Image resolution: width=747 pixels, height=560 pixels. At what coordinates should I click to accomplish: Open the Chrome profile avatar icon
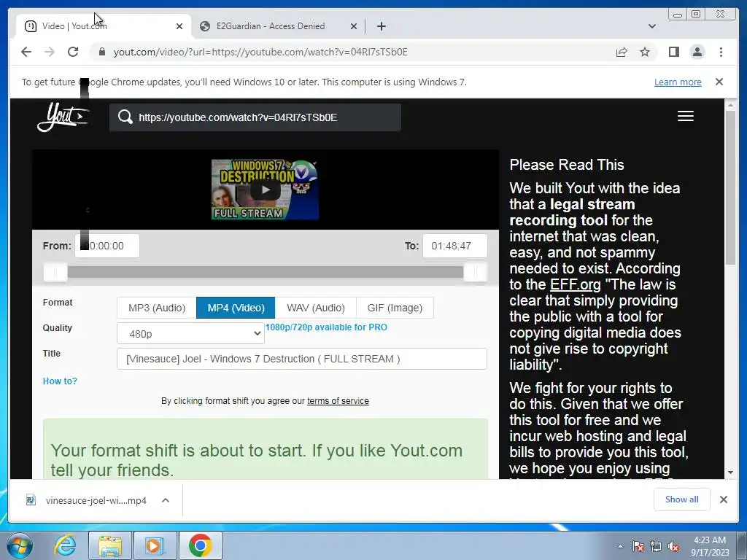click(x=697, y=52)
